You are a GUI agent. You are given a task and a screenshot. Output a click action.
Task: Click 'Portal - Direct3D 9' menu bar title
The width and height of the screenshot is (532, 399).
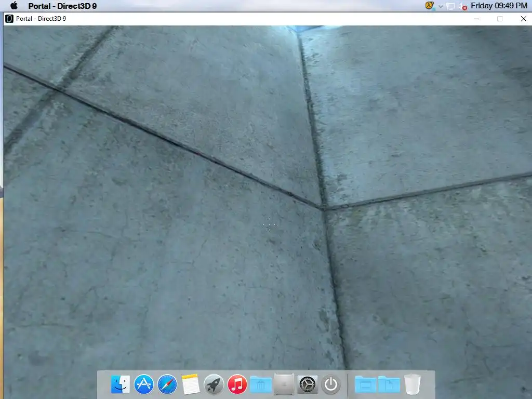[62, 6]
